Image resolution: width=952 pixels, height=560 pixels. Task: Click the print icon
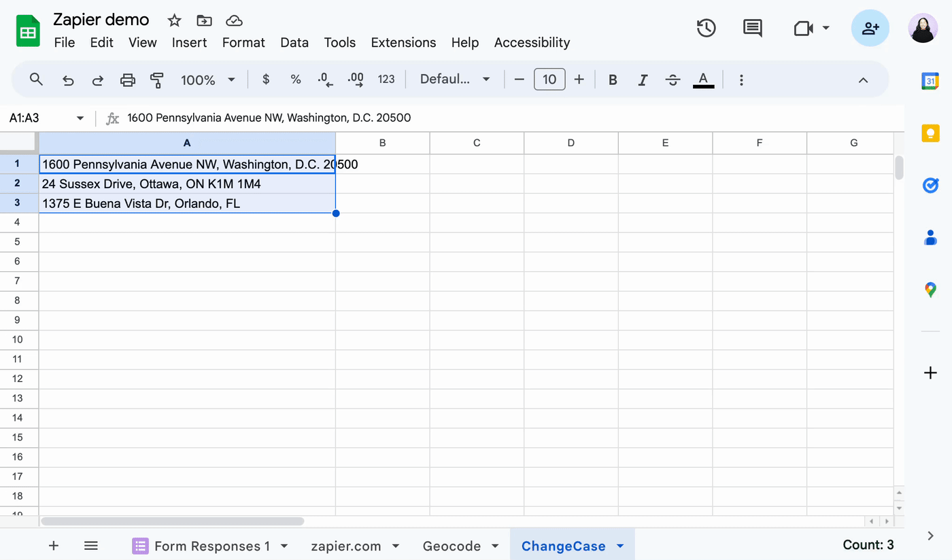pos(128,80)
